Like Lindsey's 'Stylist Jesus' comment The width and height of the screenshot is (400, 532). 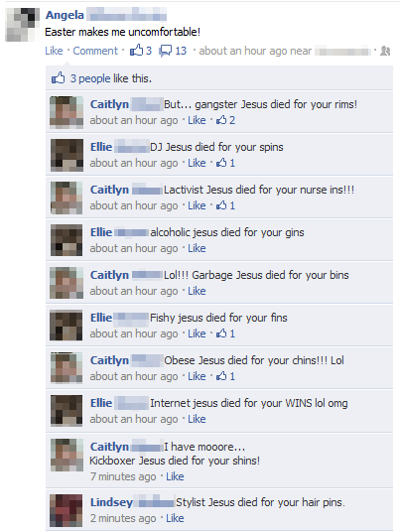(175, 518)
